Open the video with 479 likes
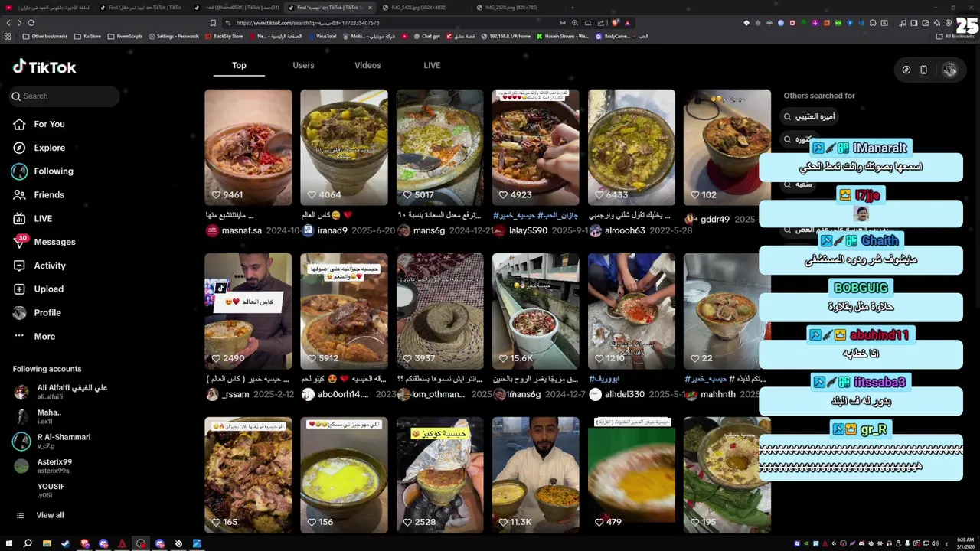 point(632,475)
